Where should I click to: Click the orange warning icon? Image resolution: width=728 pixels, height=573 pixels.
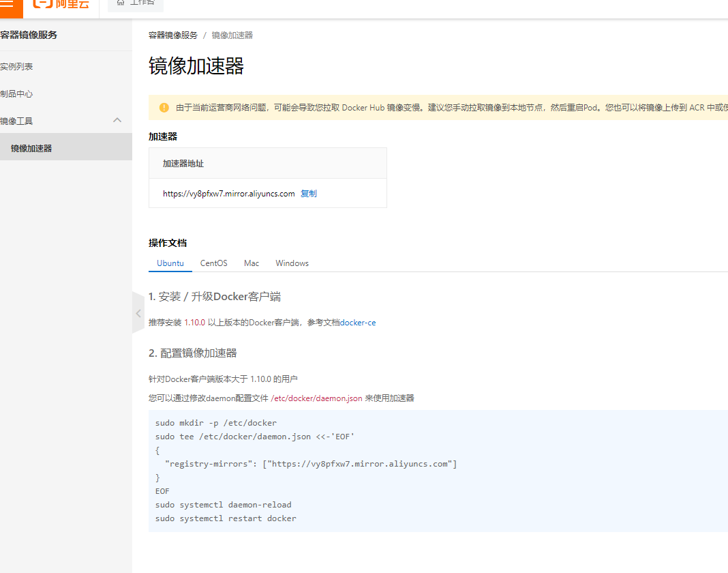click(164, 107)
